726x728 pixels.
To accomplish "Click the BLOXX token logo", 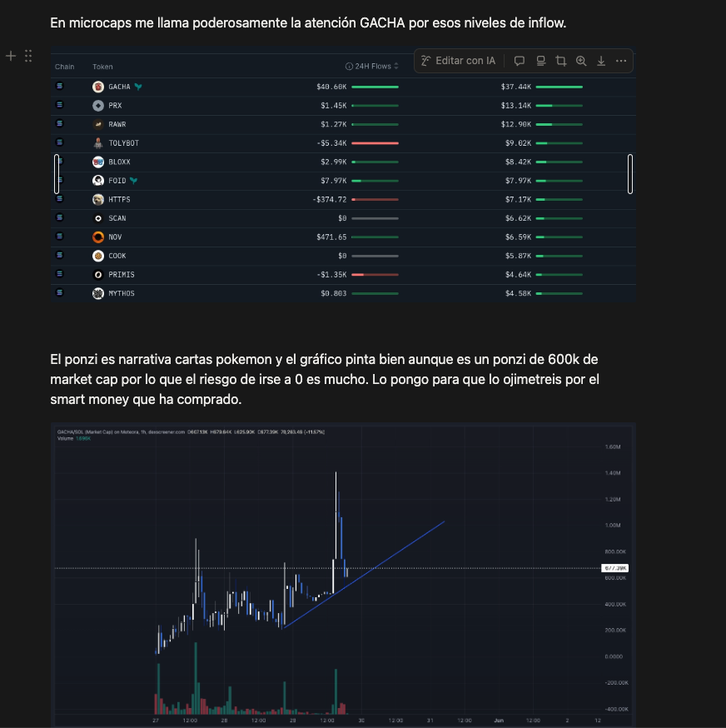I will coord(98,162).
